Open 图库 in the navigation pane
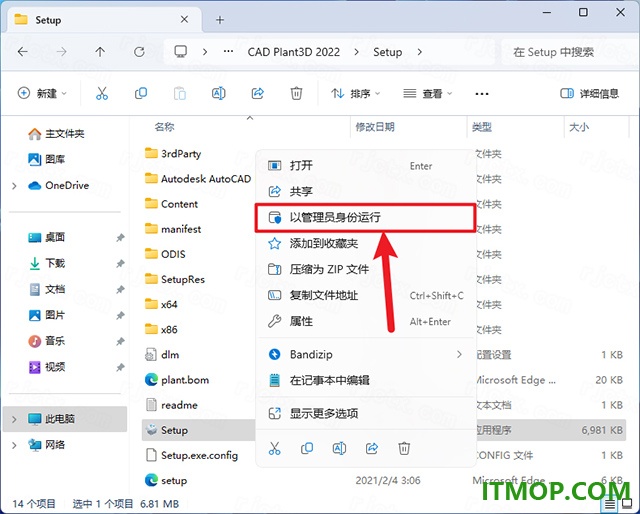This screenshot has width=640, height=514. pos(47,159)
